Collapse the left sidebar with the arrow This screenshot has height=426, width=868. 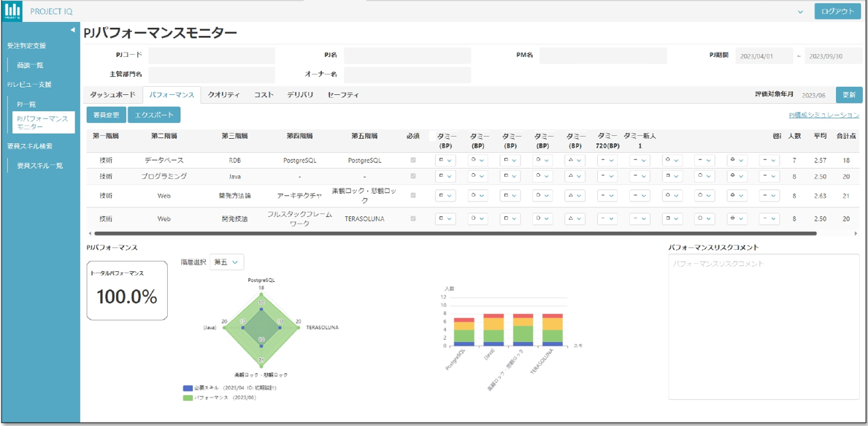tap(72, 30)
